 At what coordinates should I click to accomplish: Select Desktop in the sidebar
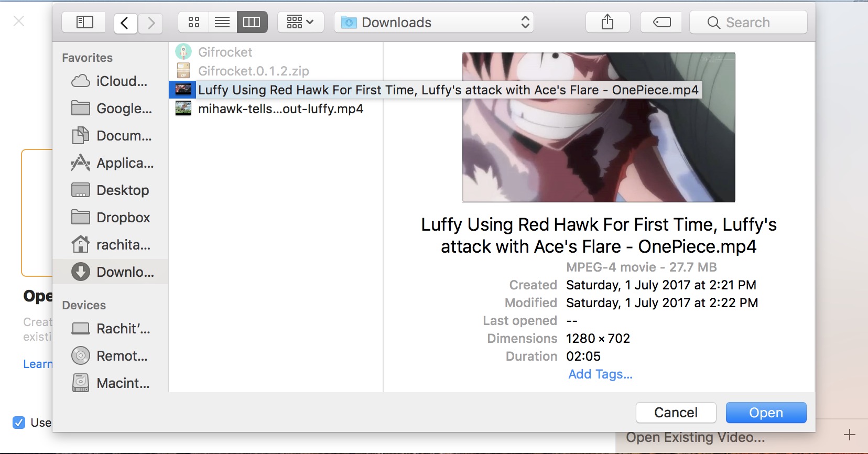pyautogui.click(x=110, y=190)
